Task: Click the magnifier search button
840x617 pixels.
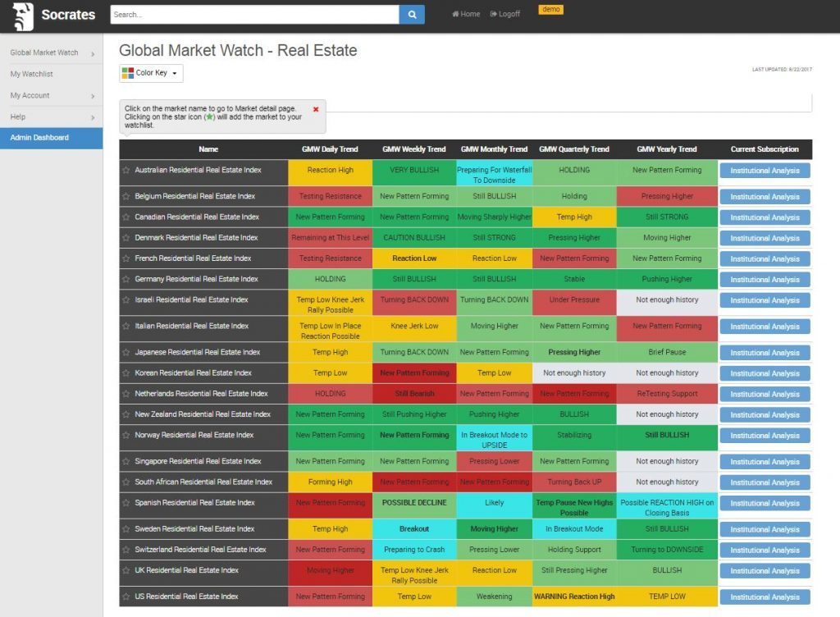Action: pos(412,14)
